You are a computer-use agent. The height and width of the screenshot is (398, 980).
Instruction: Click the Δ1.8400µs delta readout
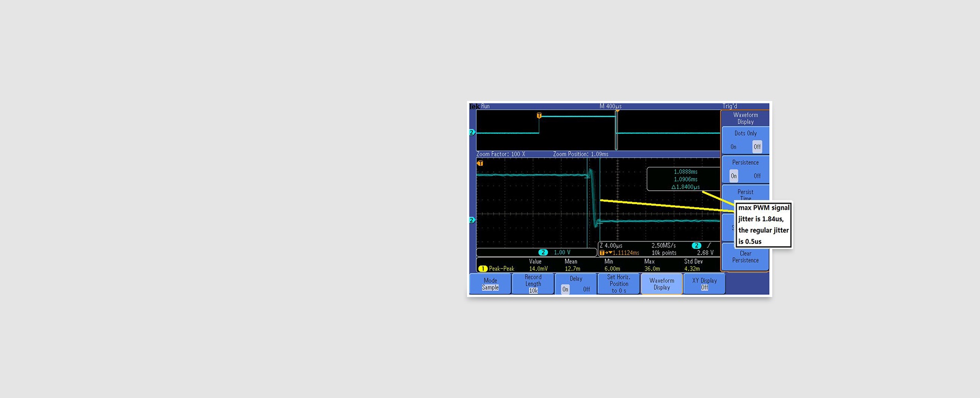[x=685, y=187]
